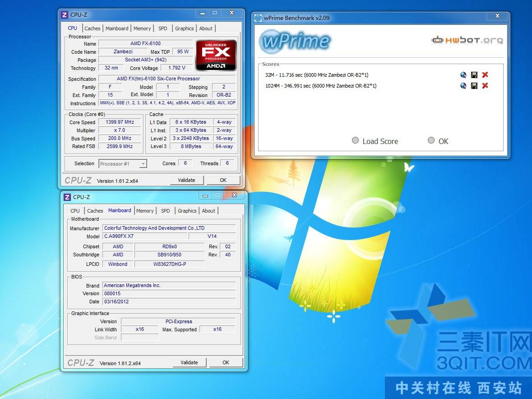Click the Socket AM3+ (942) package field
The width and height of the screenshot is (532, 399).
point(146,60)
